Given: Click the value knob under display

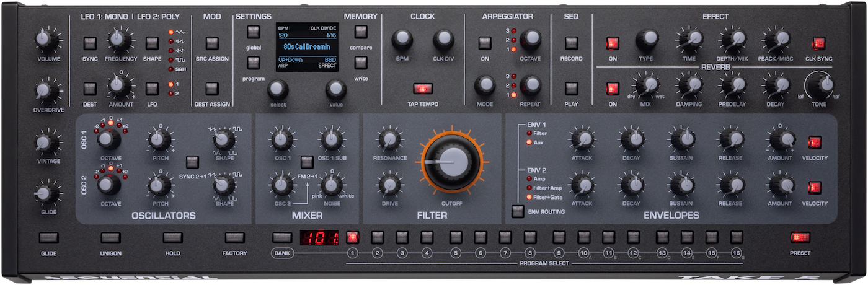Looking at the screenshot, I should (x=335, y=90).
